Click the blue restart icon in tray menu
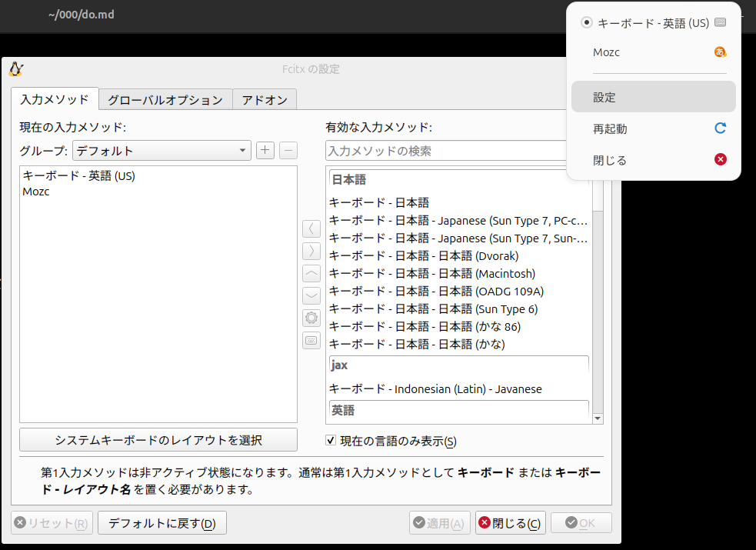Viewport: 756px width, 550px height. pos(721,128)
